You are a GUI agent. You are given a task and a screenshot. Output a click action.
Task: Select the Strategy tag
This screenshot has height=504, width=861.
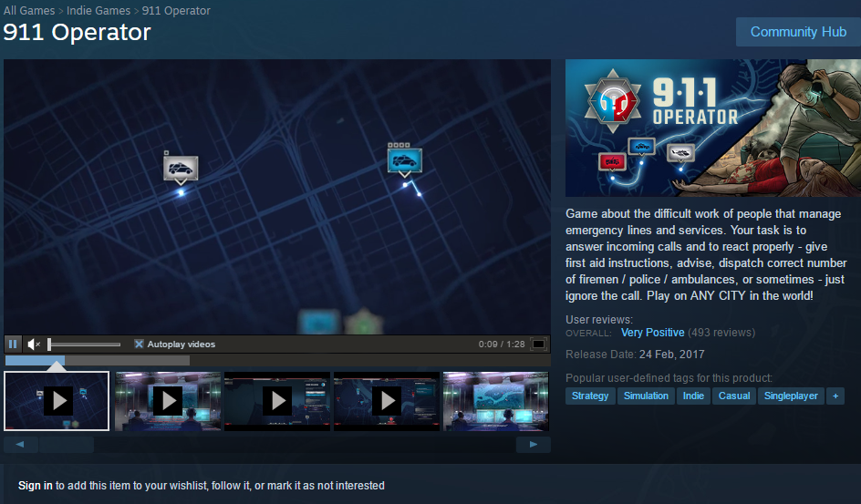[590, 396]
